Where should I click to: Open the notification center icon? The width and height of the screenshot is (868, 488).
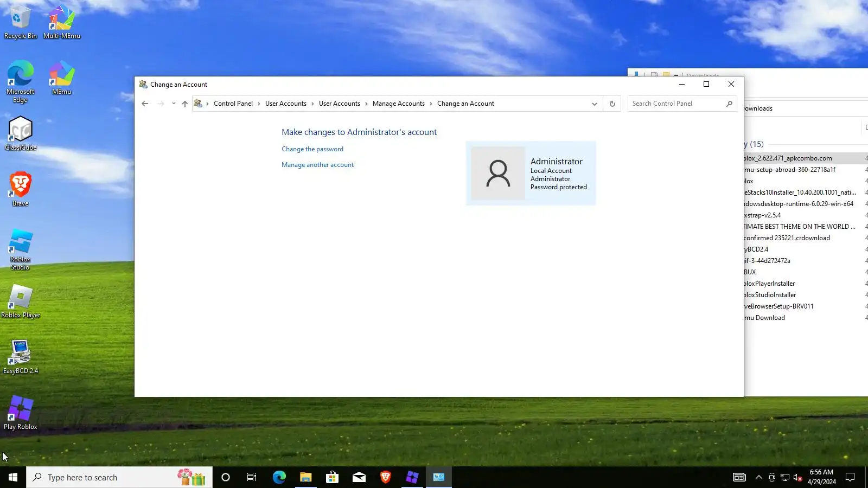pos(850,477)
